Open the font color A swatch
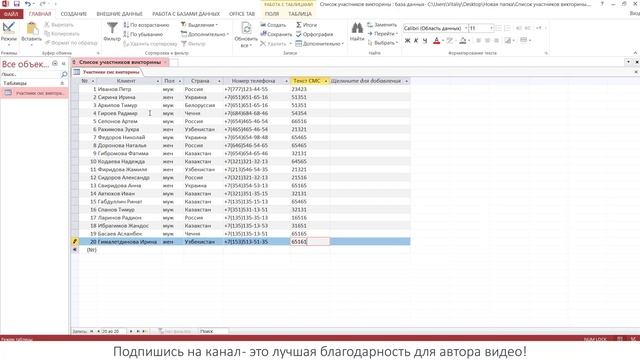The width and height of the screenshot is (640, 360). tap(436, 40)
